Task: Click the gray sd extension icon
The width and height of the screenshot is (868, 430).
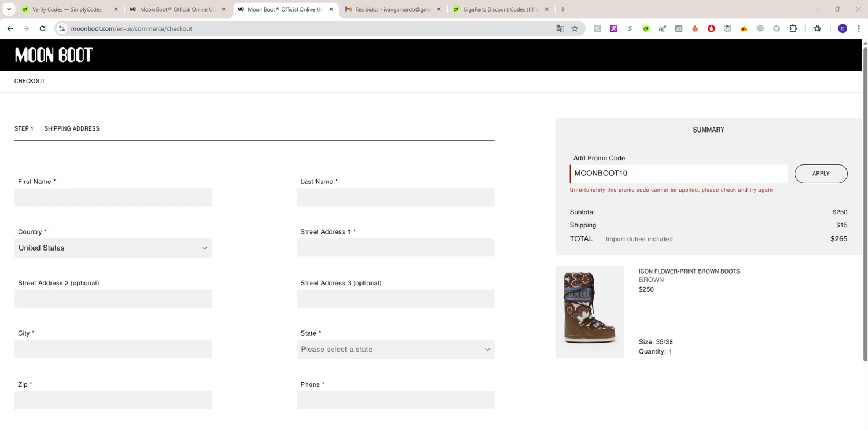Action: [679, 28]
